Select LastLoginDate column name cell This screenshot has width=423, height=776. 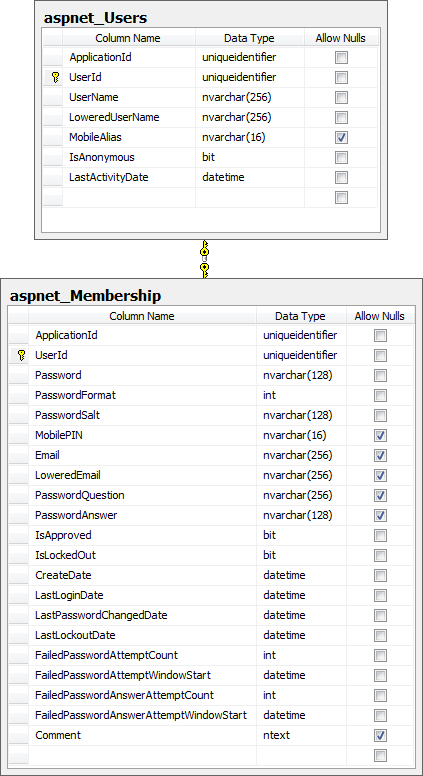coord(142,595)
